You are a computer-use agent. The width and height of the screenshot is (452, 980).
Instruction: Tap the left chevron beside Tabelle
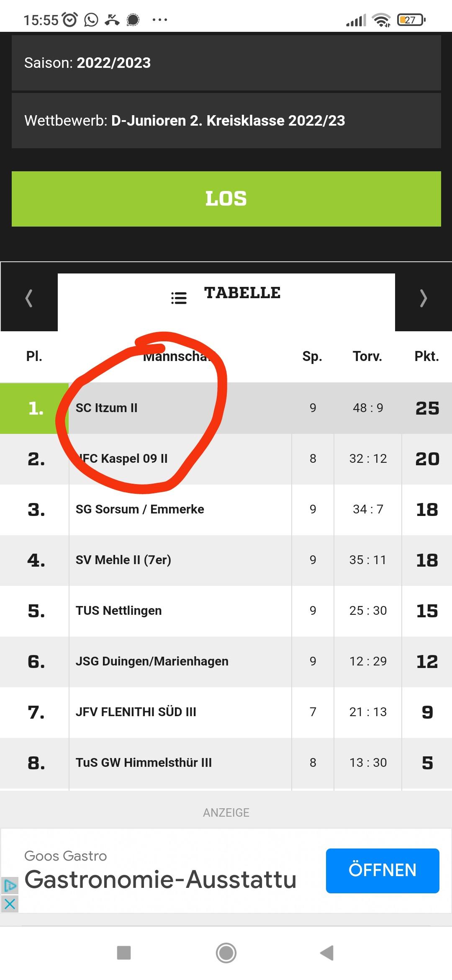pos(29,298)
